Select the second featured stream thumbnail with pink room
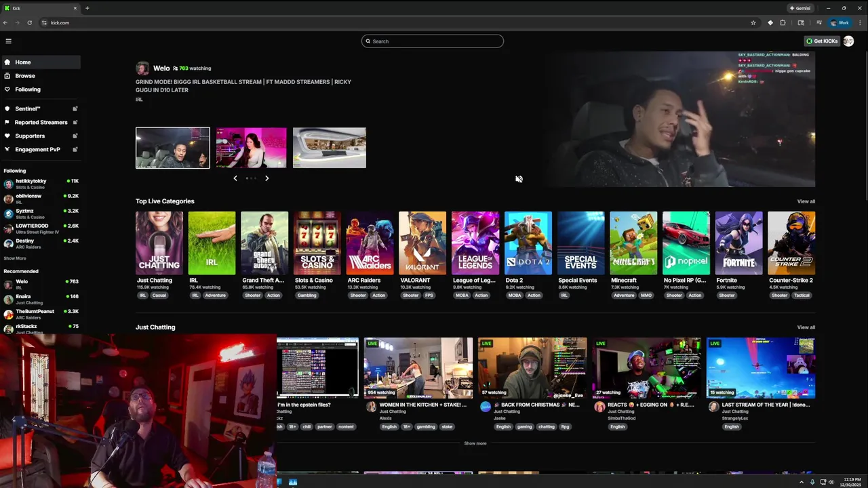The width and height of the screenshot is (868, 488). (x=251, y=148)
